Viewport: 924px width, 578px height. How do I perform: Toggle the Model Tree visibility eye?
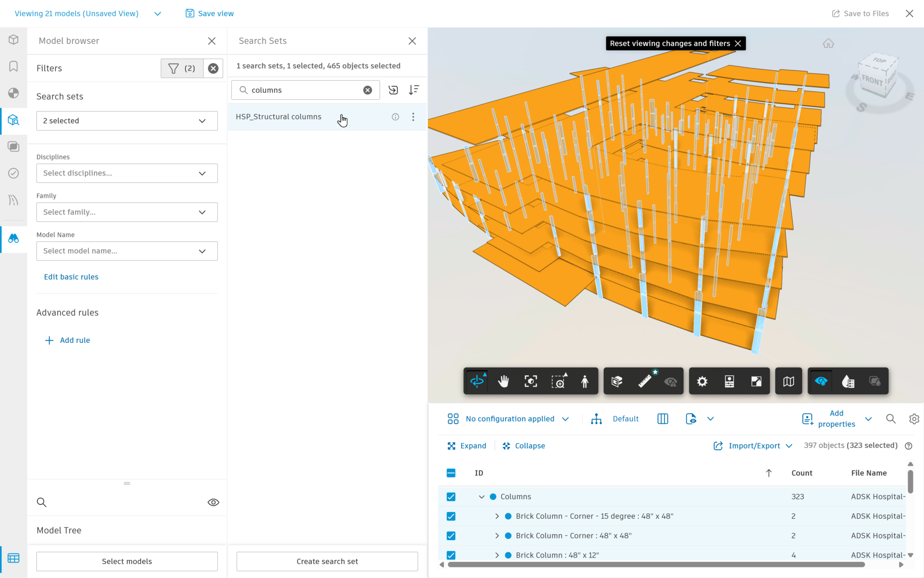coord(213,502)
